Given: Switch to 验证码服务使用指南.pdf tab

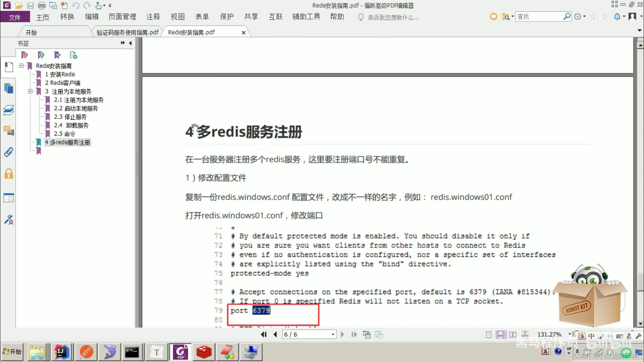Looking at the screenshot, I should 127,33.
